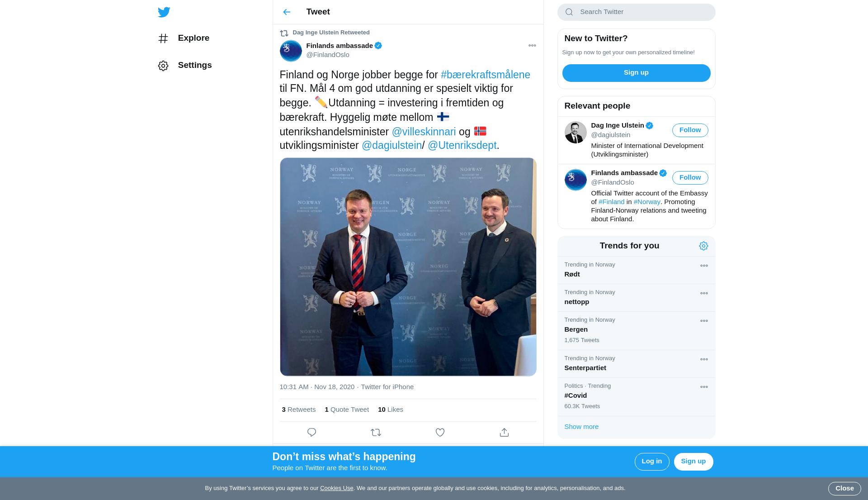Click the Twitter bird logo
Screen dimensions: 868x500
tap(164, 12)
